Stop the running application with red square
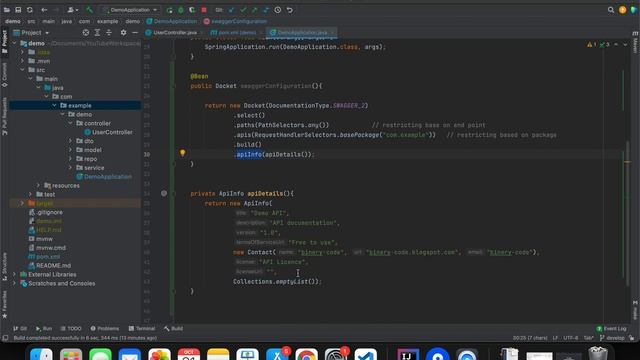This screenshot has width=640, height=360. (x=204, y=10)
